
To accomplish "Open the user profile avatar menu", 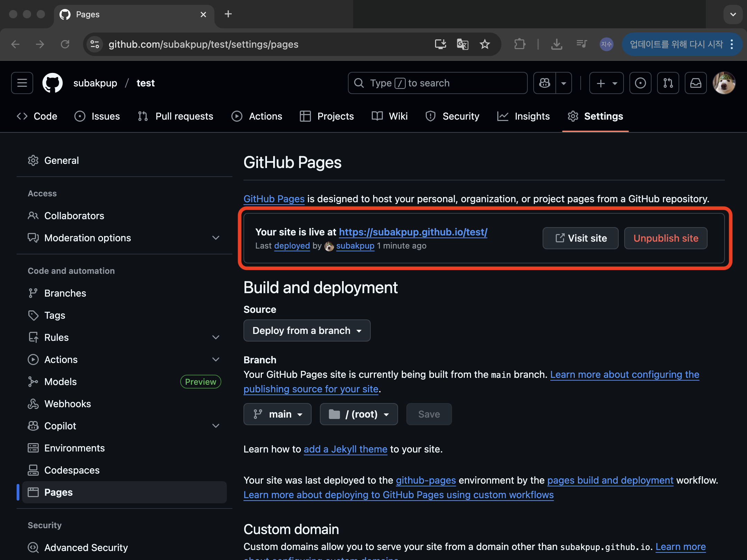I will pyautogui.click(x=724, y=83).
